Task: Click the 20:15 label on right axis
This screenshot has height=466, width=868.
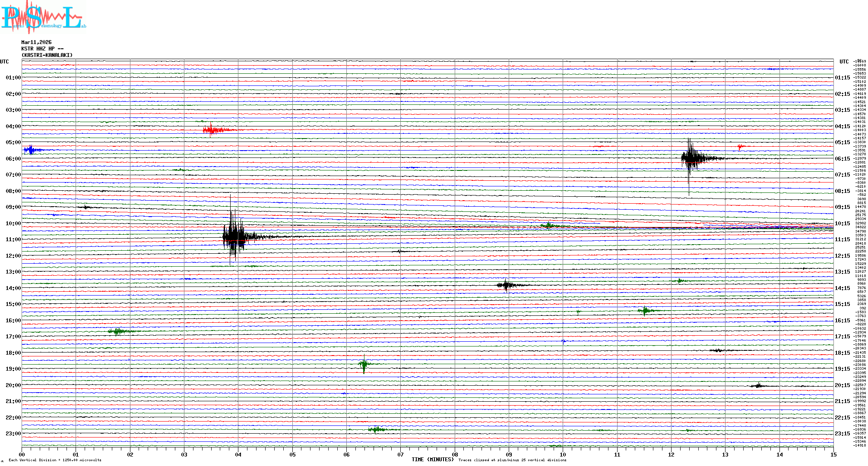Action: [x=842, y=385]
